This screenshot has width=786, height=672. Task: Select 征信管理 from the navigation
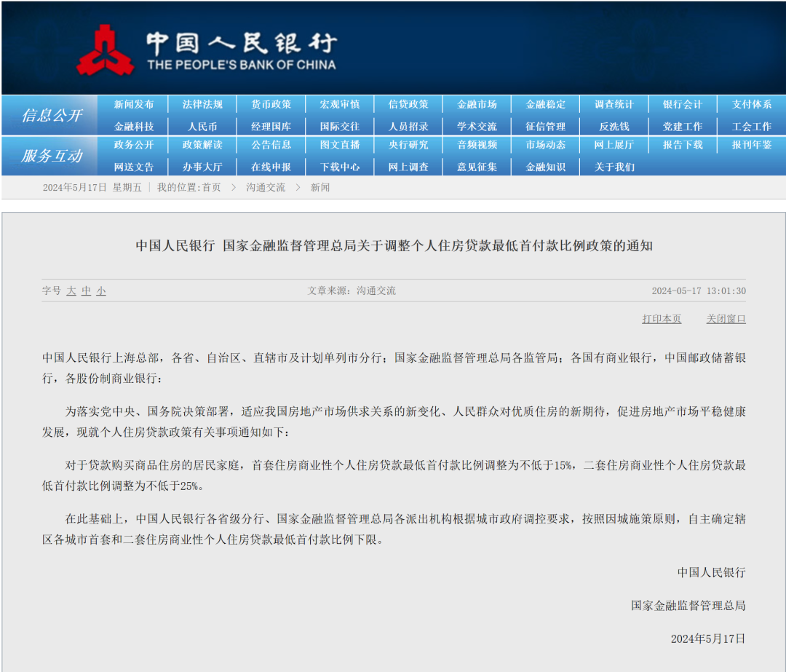pos(545,127)
